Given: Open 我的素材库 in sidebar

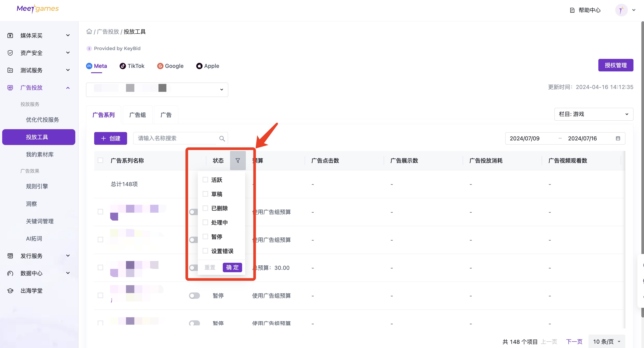Looking at the screenshot, I should [40, 155].
